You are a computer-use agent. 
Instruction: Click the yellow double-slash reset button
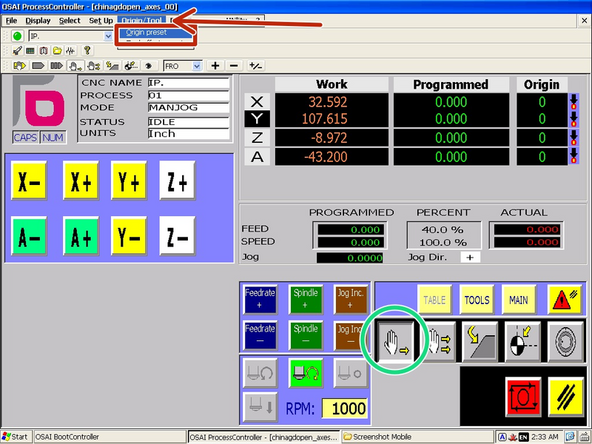[566, 397]
